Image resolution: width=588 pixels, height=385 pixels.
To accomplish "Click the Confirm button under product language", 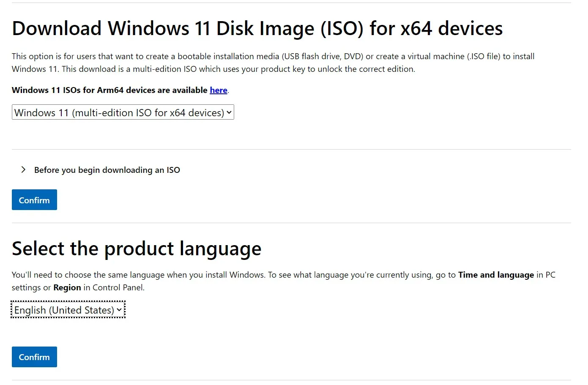I will (x=34, y=357).
